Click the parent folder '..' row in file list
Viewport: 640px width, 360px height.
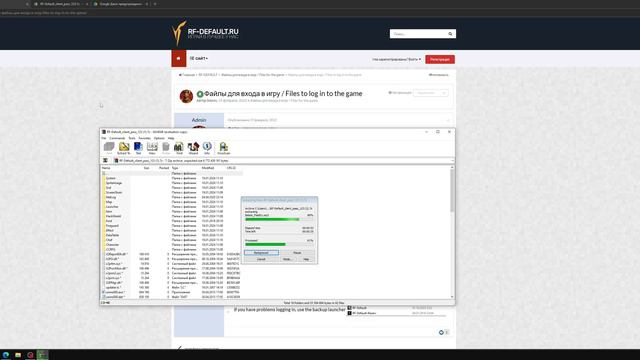[x=171, y=173]
